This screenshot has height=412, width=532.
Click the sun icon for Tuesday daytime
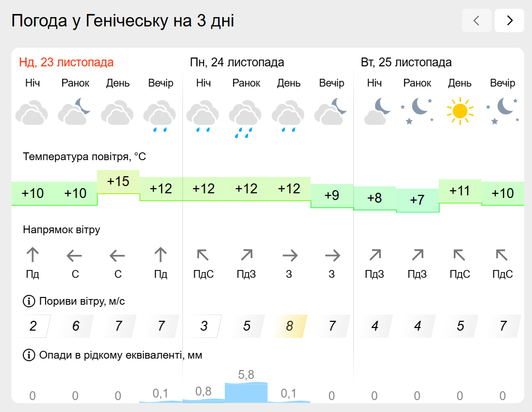point(459,111)
